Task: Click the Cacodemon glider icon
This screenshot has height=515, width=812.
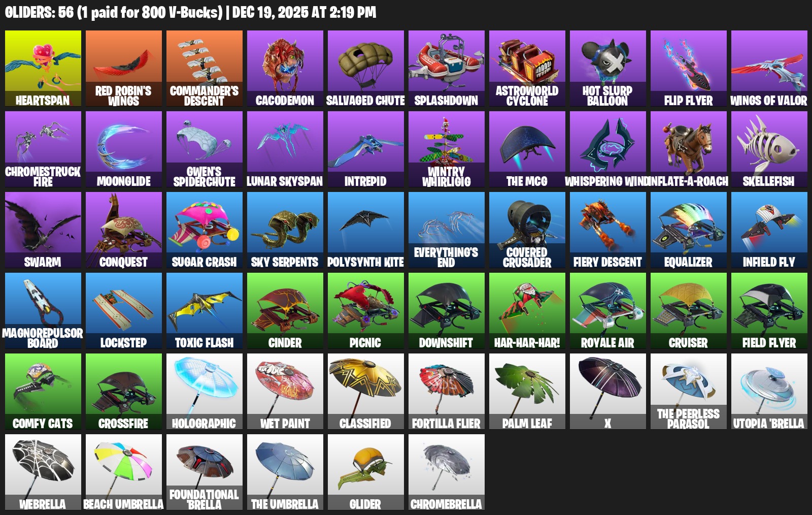Action: 285,69
